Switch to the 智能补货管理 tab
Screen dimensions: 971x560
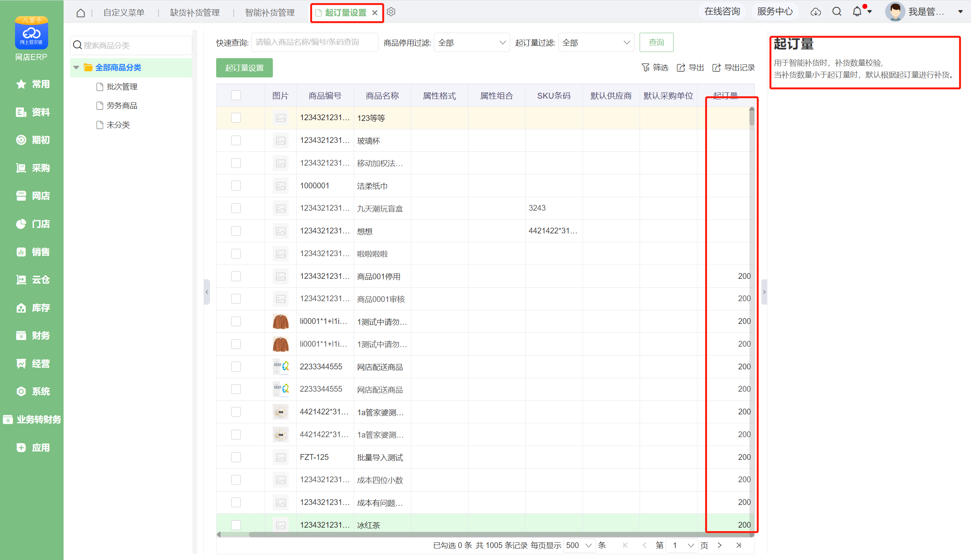pos(270,13)
